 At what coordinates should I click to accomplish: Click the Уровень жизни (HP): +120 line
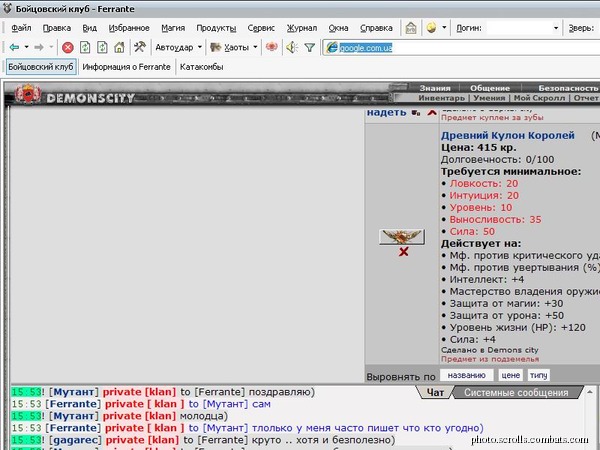tap(517, 328)
